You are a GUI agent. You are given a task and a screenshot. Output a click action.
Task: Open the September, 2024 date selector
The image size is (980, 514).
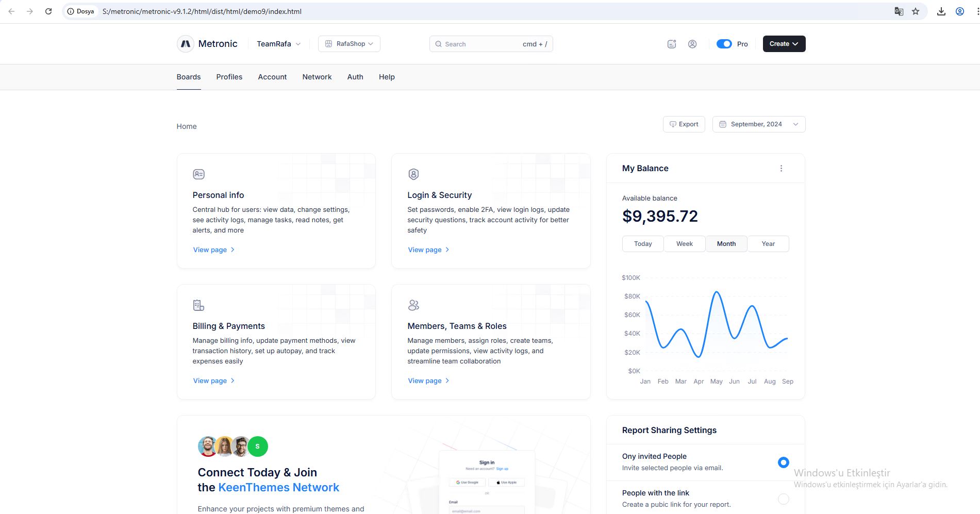758,124
